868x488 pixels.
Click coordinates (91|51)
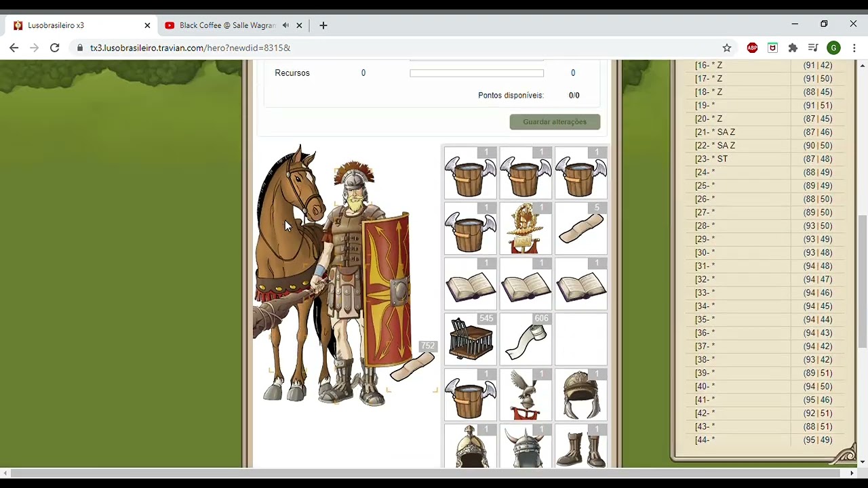pyautogui.click(x=817, y=106)
